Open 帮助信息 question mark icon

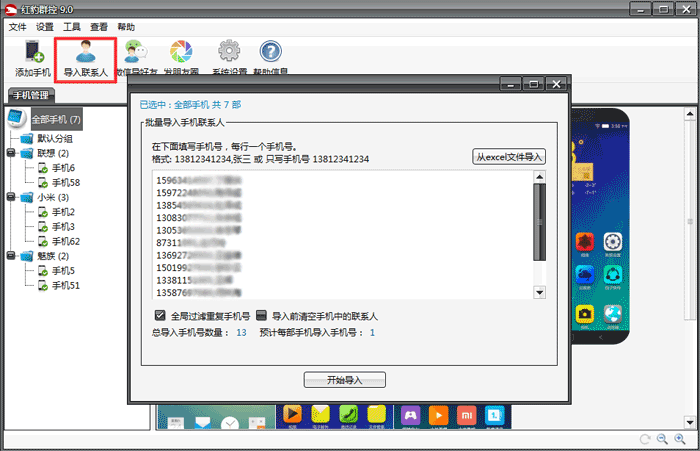271,51
